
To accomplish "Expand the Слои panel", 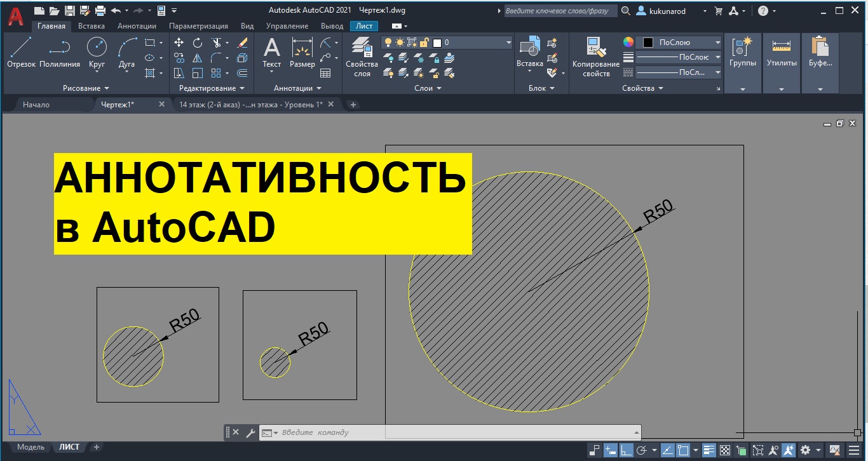I will pos(428,88).
